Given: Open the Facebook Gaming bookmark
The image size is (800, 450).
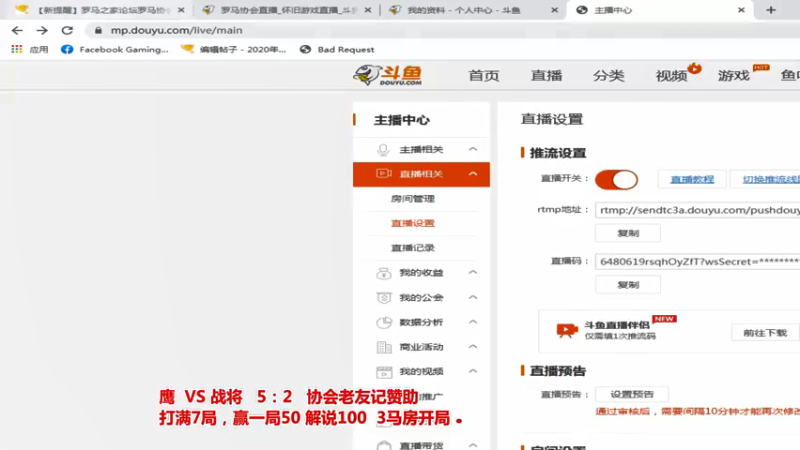Looking at the screenshot, I should click(115, 49).
